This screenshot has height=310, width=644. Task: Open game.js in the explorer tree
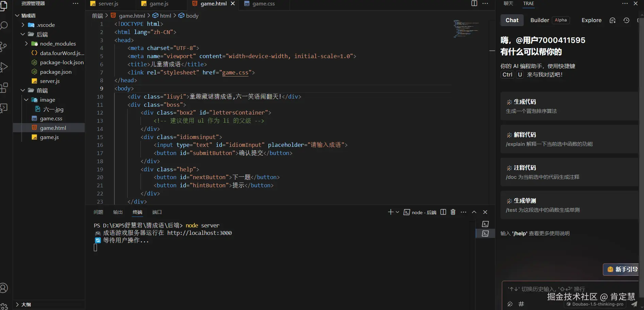click(x=49, y=137)
